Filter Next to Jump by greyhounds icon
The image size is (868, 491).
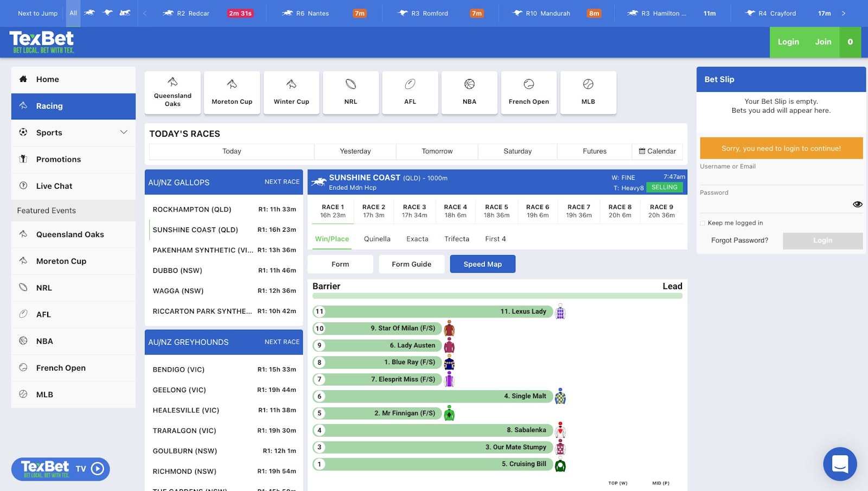(x=107, y=13)
